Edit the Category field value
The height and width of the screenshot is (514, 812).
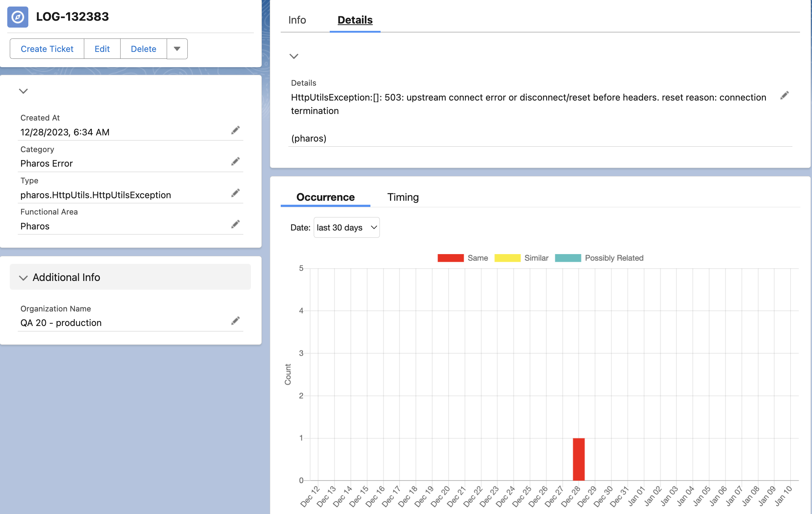click(236, 161)
